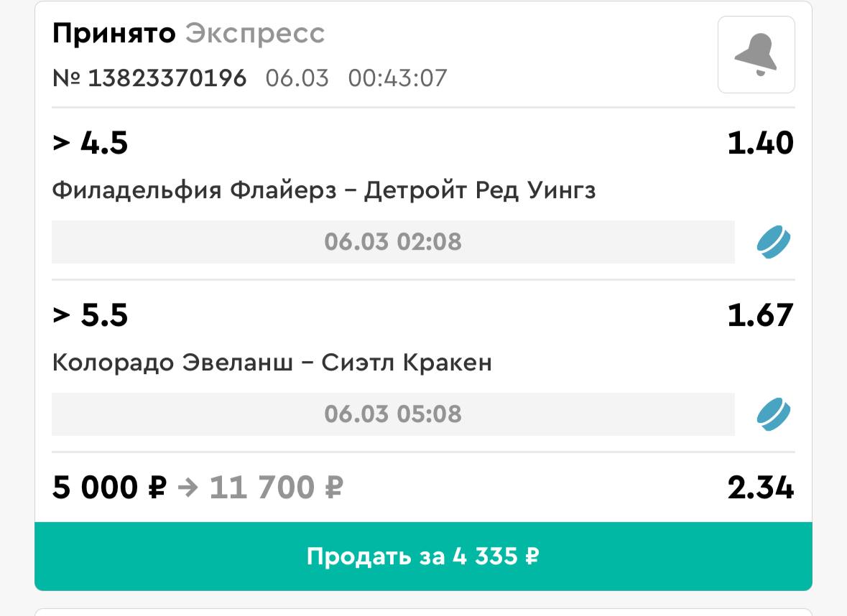Viewport: 847px width, 616px height.
Task: Tap the 06.03 05:08 start time bar
Action: tap(393, 414)
